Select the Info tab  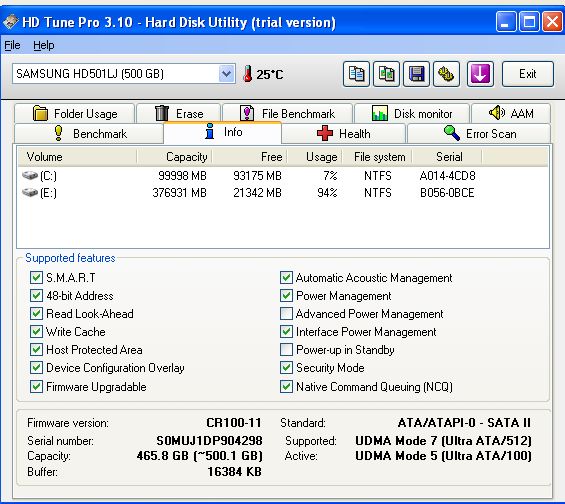223,132
